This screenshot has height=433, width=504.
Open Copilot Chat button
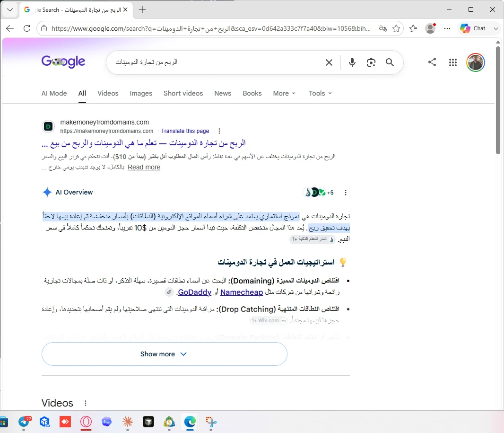click(472, 28)
